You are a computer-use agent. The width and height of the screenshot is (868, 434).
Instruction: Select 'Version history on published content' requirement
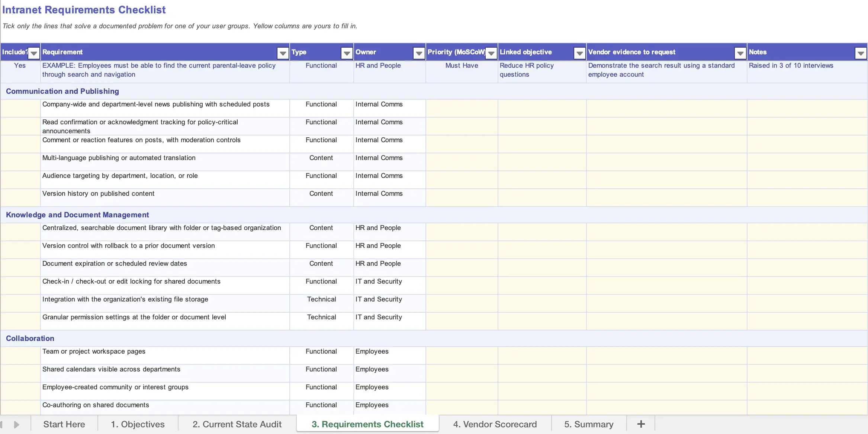point(165,198)
